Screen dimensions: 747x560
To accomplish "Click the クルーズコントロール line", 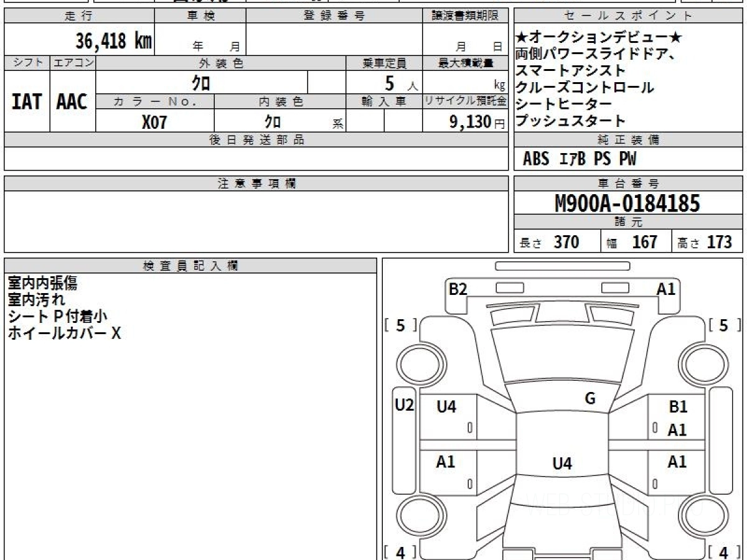I will click(585, 88).
